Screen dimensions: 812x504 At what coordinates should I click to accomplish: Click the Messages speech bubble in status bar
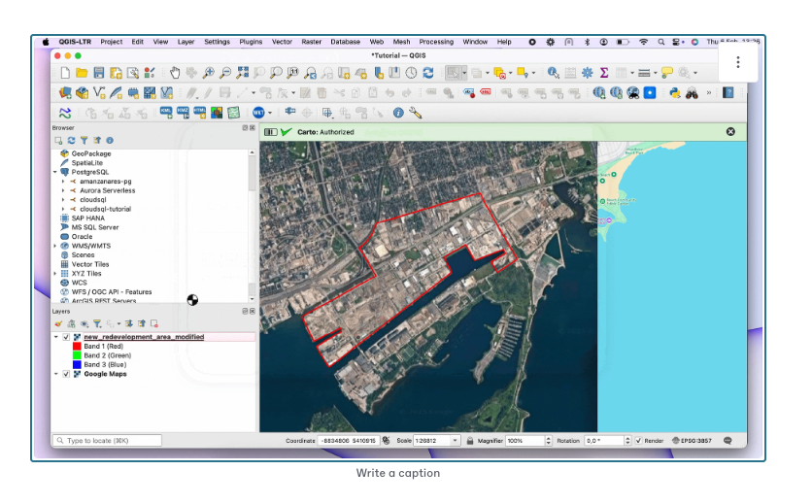click(x=727, y=441)
